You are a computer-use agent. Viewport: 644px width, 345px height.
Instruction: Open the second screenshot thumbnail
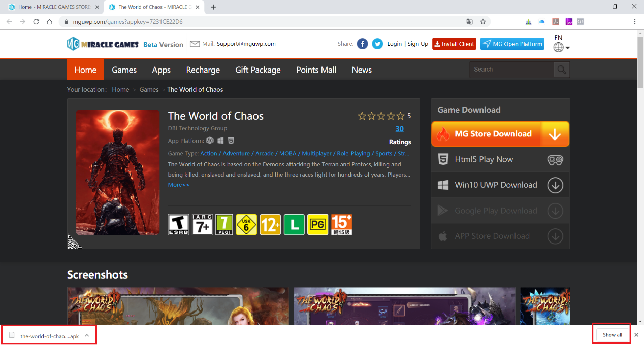[x=404, y=306]
